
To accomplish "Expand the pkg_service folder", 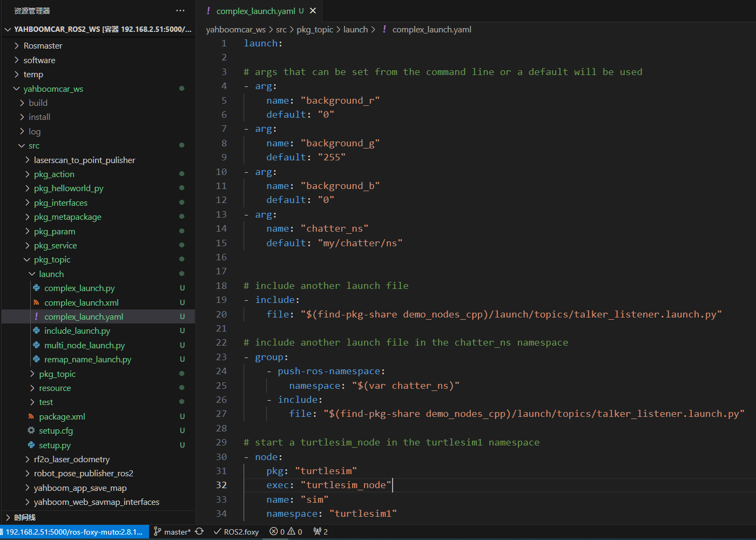I will (x=28, y=245).
